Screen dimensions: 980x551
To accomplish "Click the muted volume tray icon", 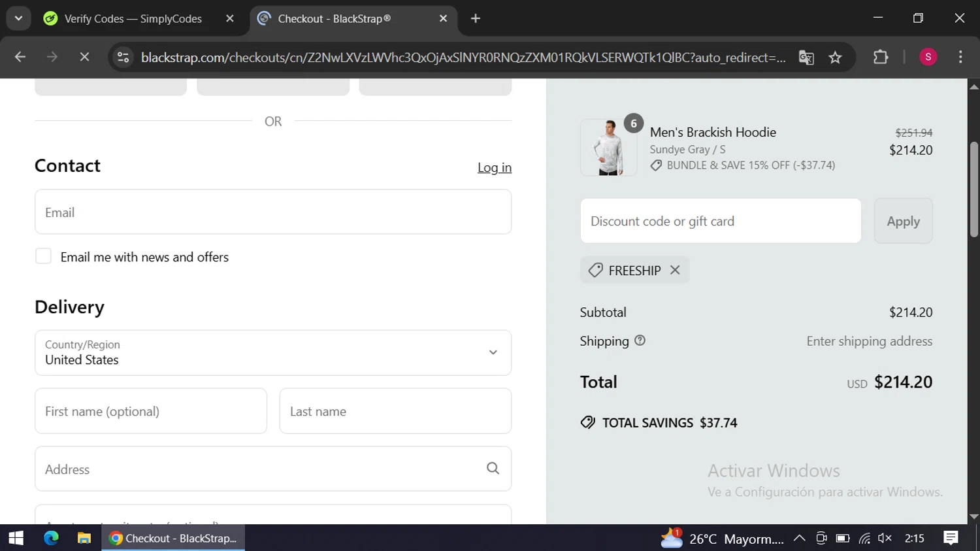I will point(885,538).
